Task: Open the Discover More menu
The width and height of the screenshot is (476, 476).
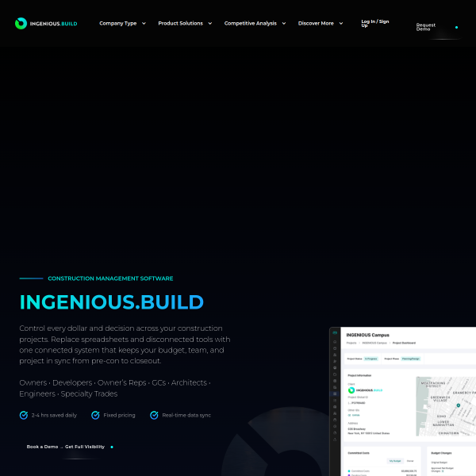Action: [316, 23]
